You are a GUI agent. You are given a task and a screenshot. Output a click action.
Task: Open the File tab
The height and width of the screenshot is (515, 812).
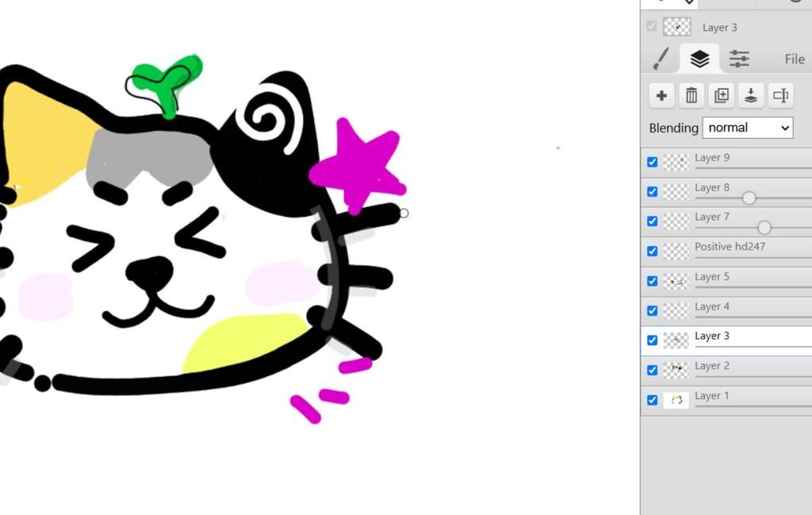pos(794,60)
